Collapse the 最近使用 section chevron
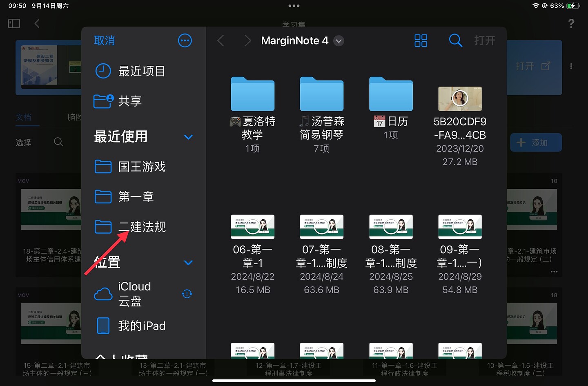The width and height of the screenshot is (588, 386). 188,137
